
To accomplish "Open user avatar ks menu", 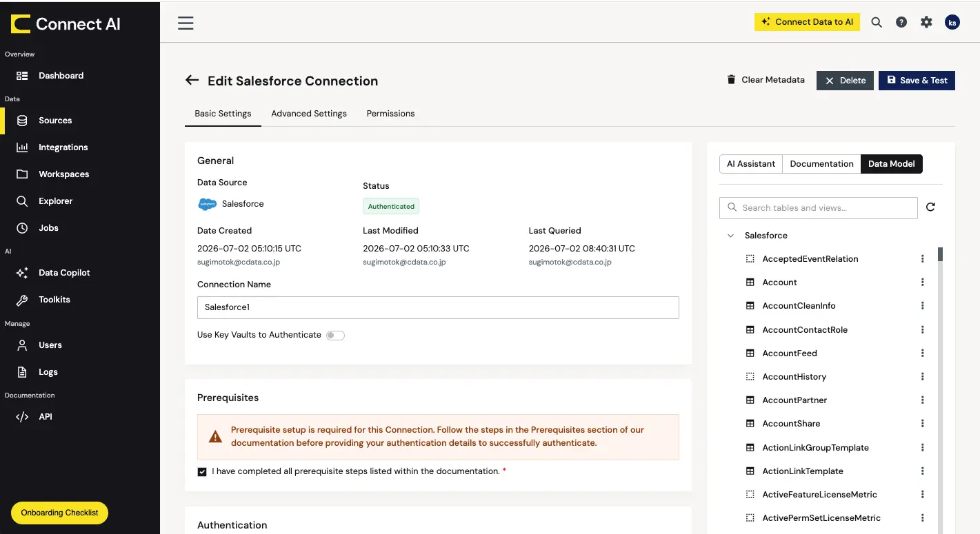I will pos(952,22).
